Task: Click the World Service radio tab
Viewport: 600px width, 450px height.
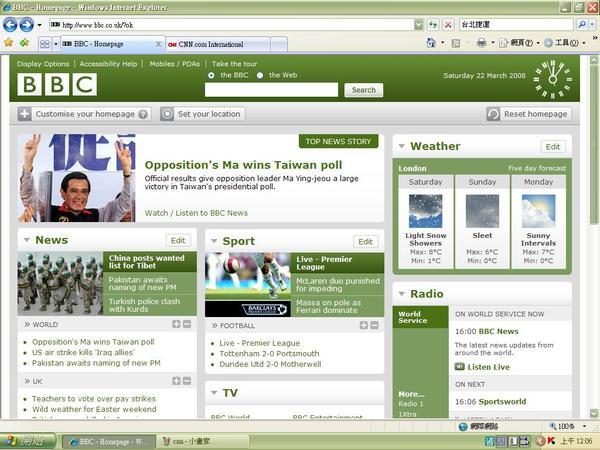Action: [420, 317]
